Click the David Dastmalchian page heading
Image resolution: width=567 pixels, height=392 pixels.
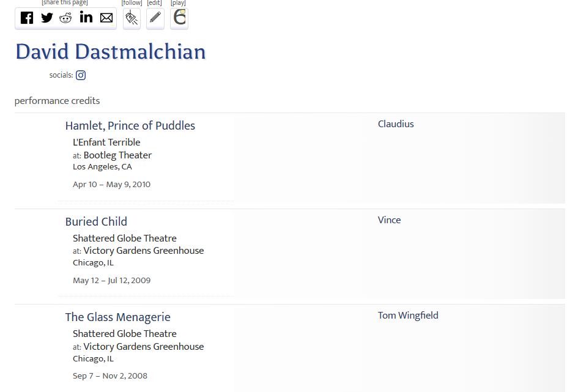pyautogui.click(x=111, y=52)
